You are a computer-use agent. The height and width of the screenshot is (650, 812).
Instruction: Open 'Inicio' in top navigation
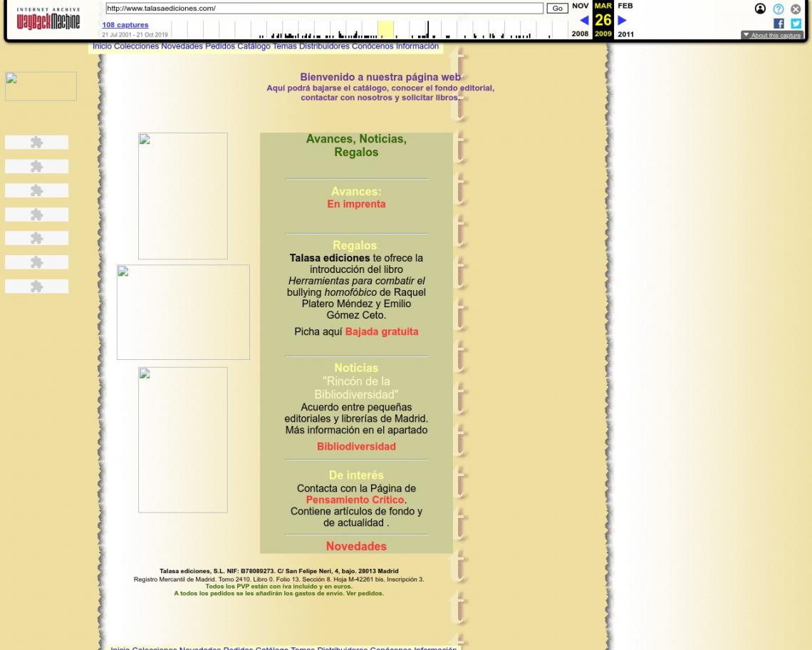point(102,46)
